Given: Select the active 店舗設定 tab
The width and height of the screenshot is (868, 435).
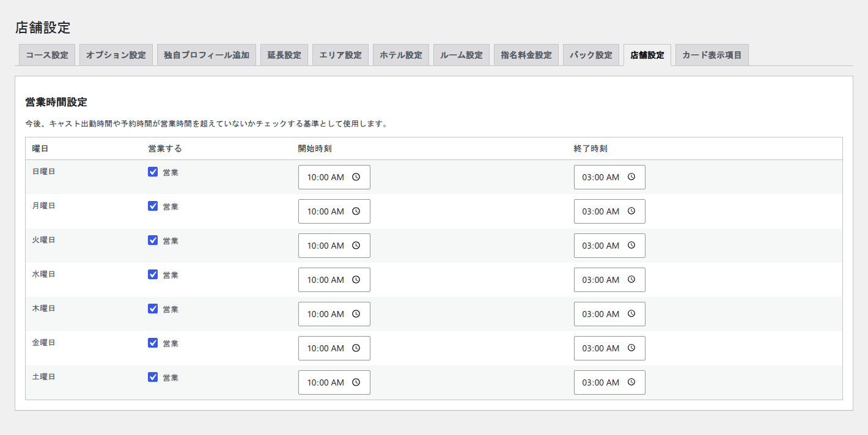Looking at the screenshot, I should pyautogui.click(x=647, y=55).
